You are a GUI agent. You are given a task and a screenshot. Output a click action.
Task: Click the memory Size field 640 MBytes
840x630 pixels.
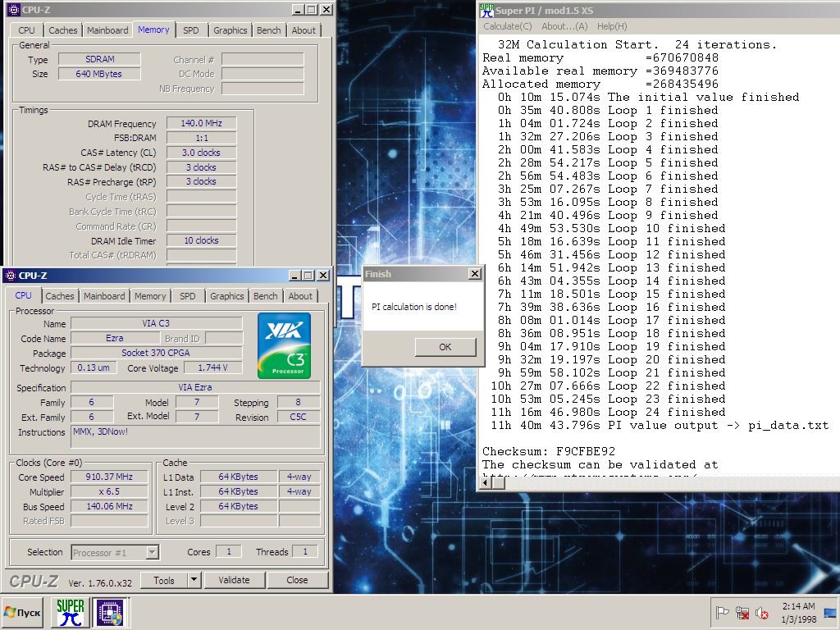(99, 74)
